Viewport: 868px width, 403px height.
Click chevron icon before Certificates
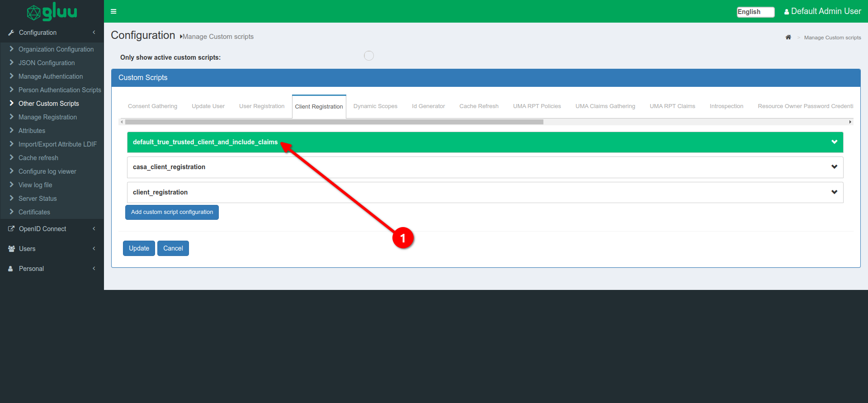coord(12,212)
